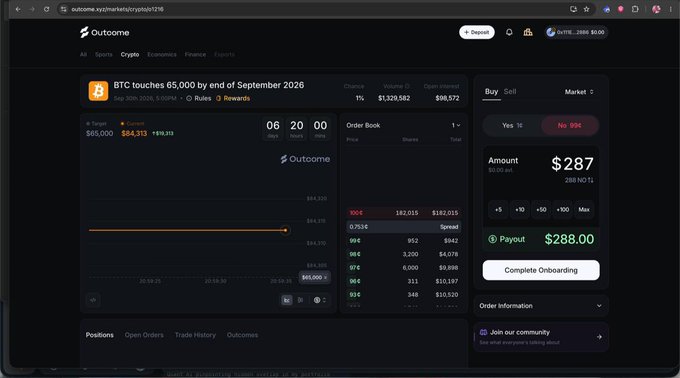The width and height of the screenshot is (680, 378).
Task: Click the 97¢ bid row in order book
Action: tap(403, 267)
